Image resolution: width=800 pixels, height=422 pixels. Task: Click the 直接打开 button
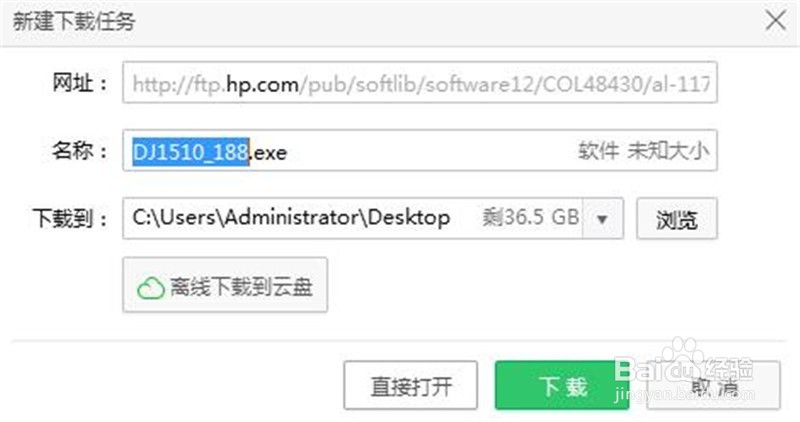(x=411, y=386)
